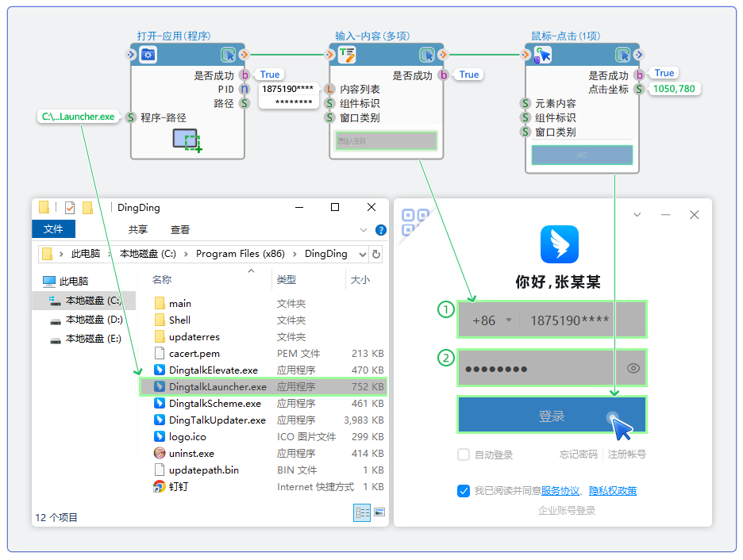
Task: Click the QR code login icon
Action: 414,221
